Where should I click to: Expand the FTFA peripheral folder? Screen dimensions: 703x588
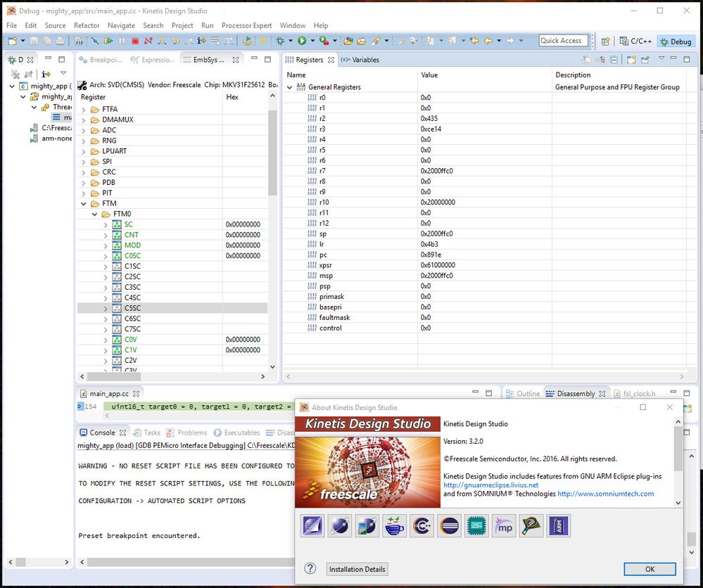(84, 109)
